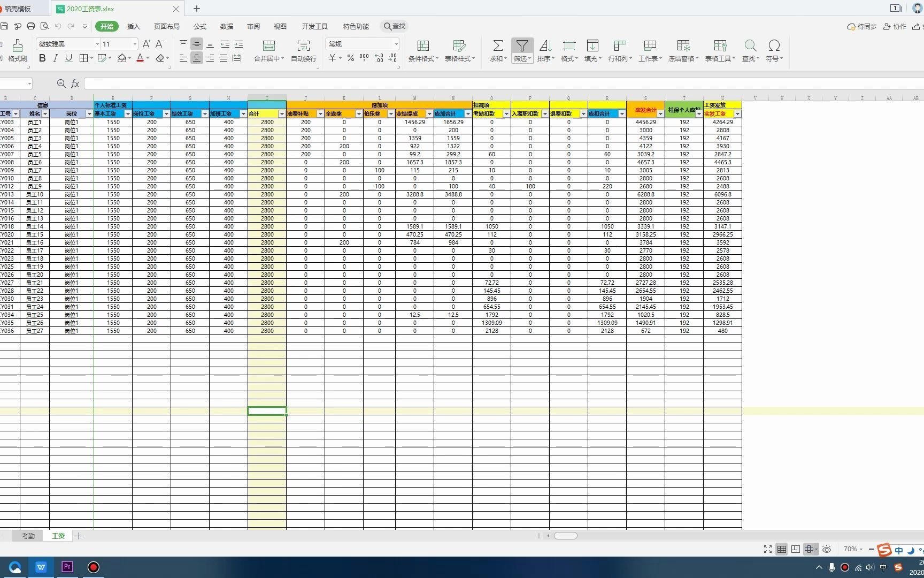Image resolution: width=924 pixels, height=578 pixels.
Task: Add a new sheet with plus button
Action: 79,536
